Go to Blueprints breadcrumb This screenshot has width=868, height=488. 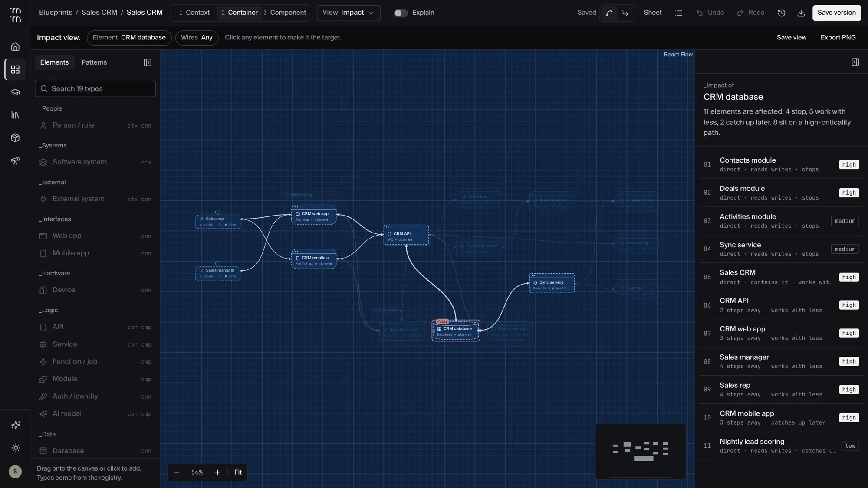(56, 13)
